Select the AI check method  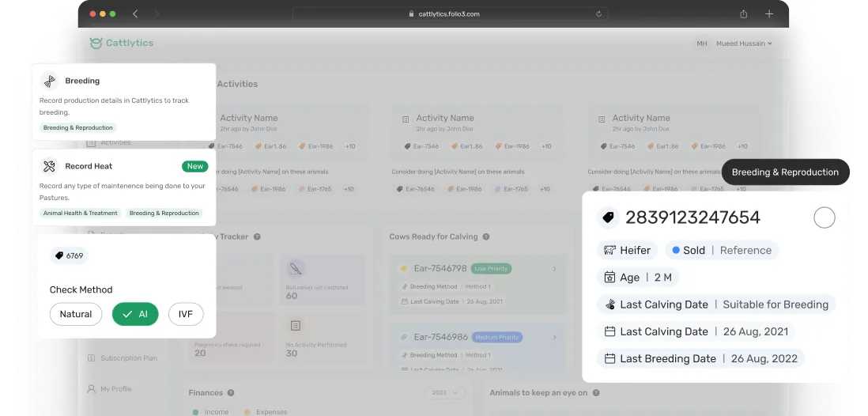(135, 314)
